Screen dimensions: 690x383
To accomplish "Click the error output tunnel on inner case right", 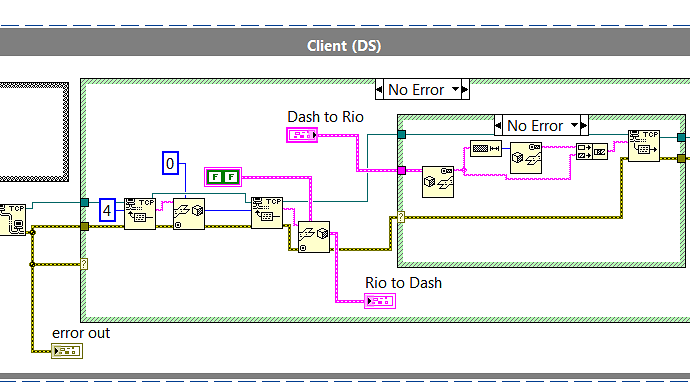I will tap(681, 158).
